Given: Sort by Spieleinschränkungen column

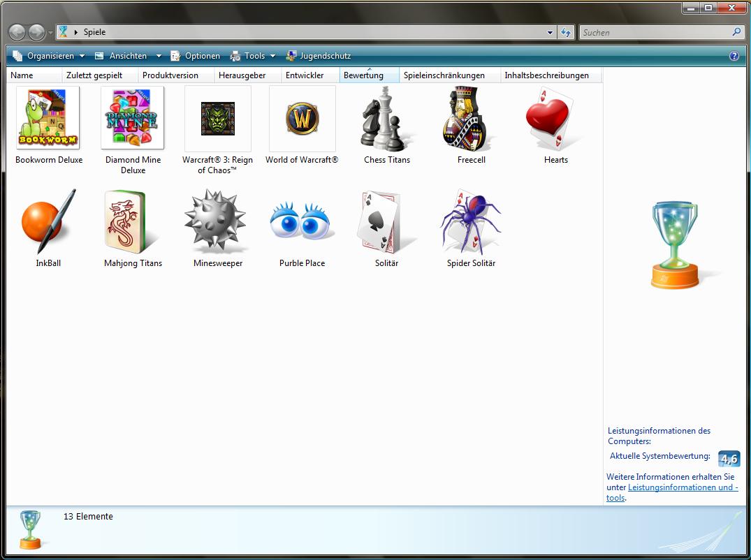Looking at the screenshot, I should (x=450, y=75).
